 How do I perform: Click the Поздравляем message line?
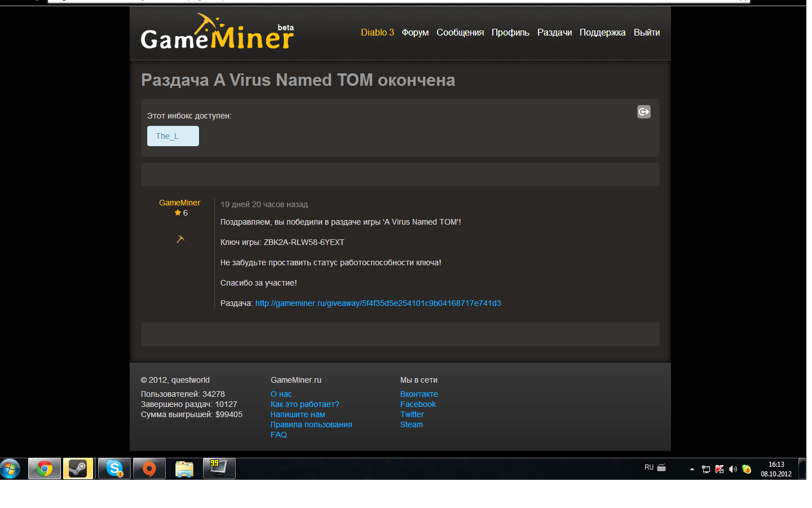[x=341, y=222]
